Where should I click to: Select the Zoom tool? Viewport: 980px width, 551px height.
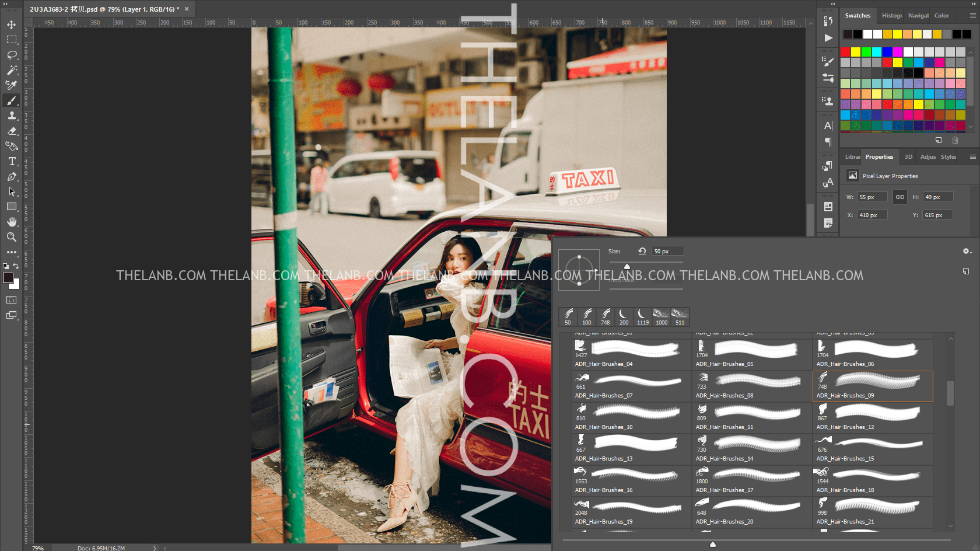pos(12,238)
